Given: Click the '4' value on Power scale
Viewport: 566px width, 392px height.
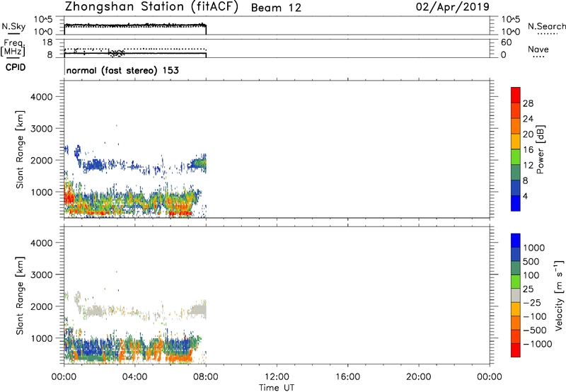Looking at the screenshot, I should pos(526,196).
